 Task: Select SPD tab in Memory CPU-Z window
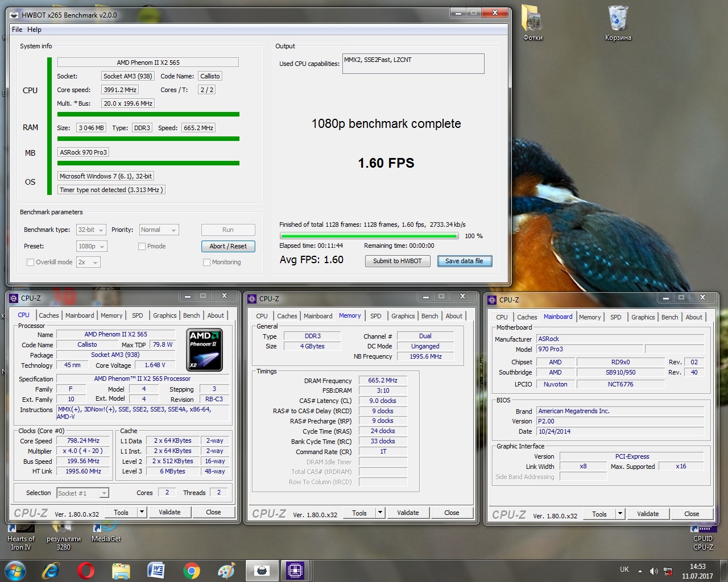(376, 316)
